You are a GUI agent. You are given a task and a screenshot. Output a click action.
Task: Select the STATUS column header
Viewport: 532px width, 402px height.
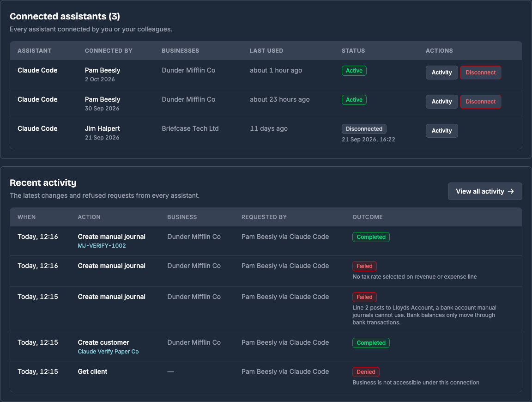(353, 50)
